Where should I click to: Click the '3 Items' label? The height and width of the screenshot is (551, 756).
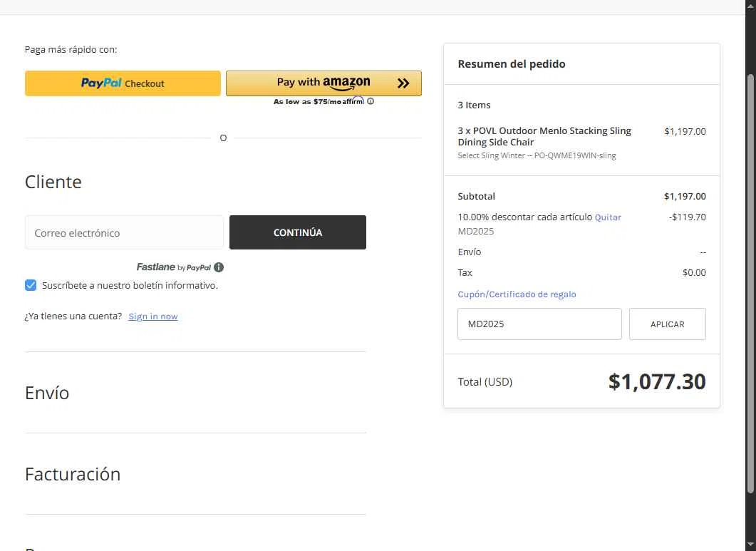tap(474, 105)
